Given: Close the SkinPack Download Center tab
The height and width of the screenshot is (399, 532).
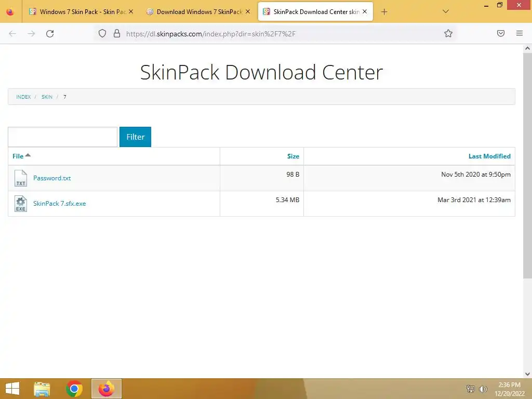Looking at the screenshot, I should pos(365,11).
